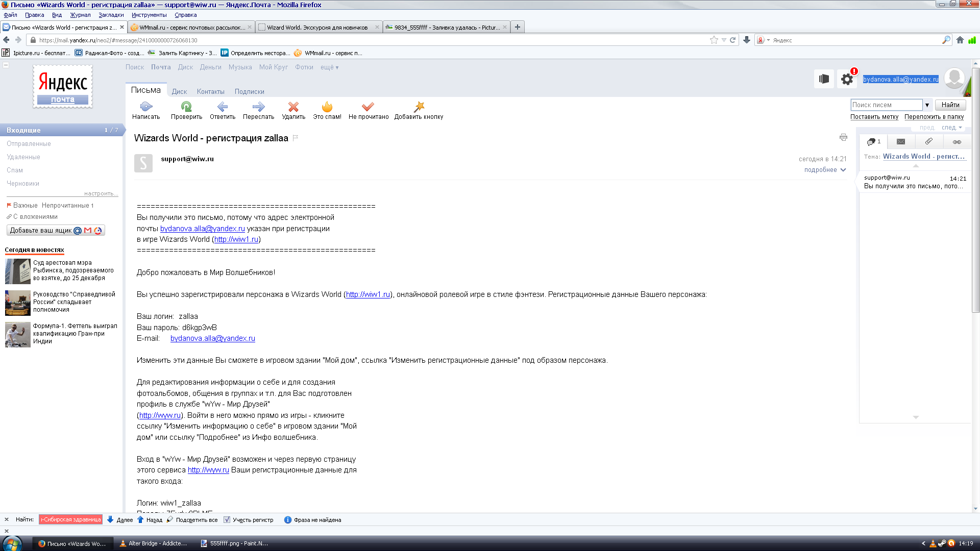Show links chain icon in side panel
The height and width of the screenshot is (551, 980).
tap(957, 142)
